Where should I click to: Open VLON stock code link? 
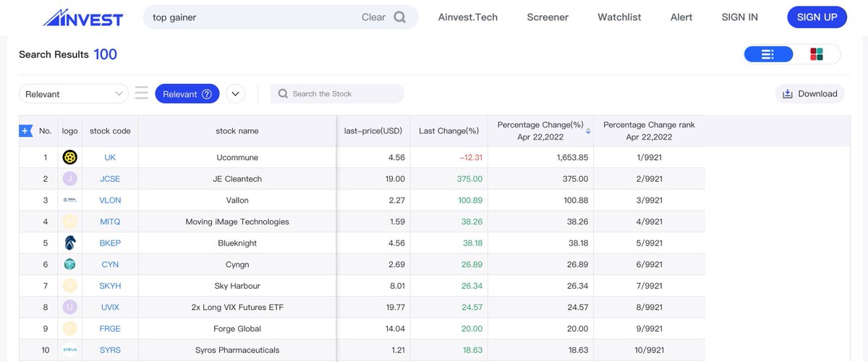110,201
